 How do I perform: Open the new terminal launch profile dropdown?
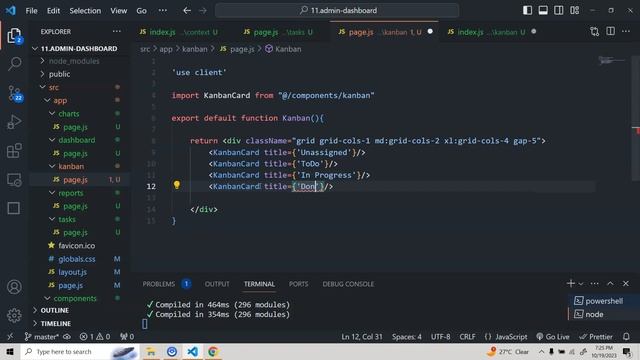click(x=581, y=284)
